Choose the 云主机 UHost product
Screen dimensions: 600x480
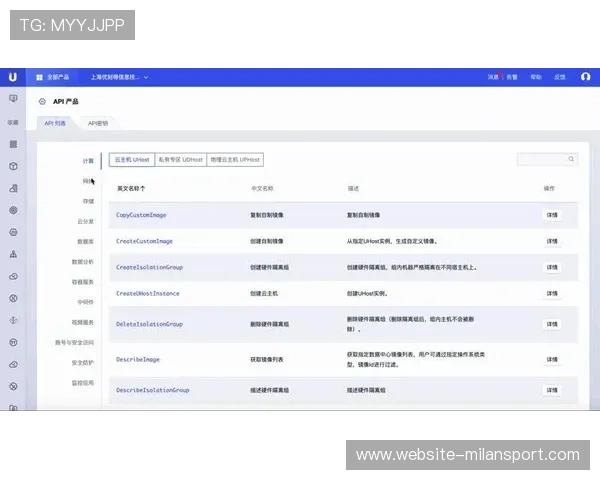[132, 160]
